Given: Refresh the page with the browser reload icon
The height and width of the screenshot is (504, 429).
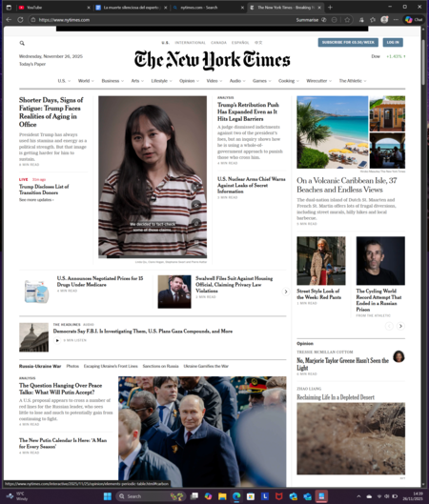Looking at the screenshot, I should (x=20, y=20).
